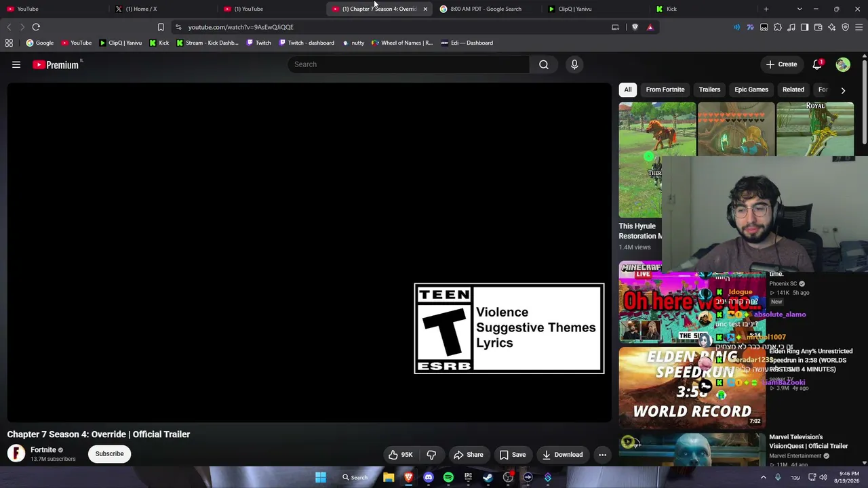Screen dimensions: 868x488
Task: Open the Google bookmark
Action: (x=40, y=43)
